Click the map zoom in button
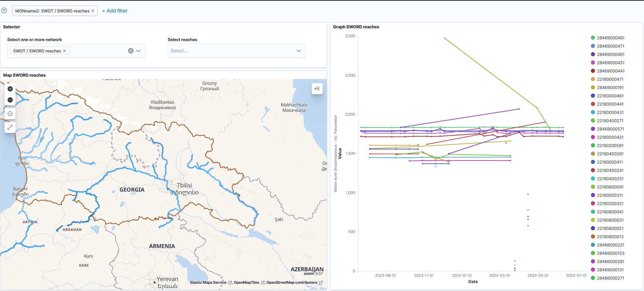The width and height of the screenshot is (644, 291). (10, 89)
